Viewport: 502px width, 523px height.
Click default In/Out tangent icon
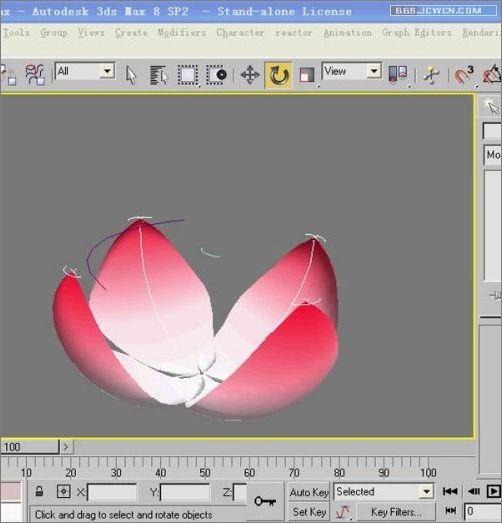coord(344,512)
